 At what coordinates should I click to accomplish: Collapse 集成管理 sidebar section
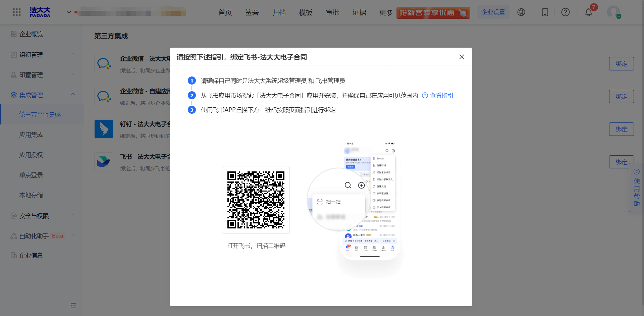point(42,95)
